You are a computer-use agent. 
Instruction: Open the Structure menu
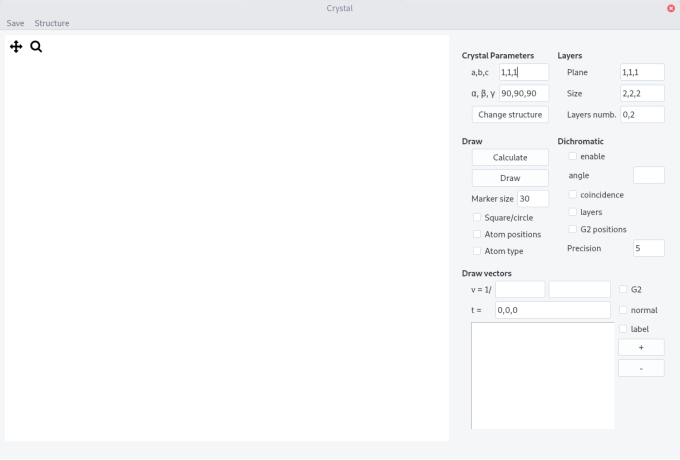(52, 23)
